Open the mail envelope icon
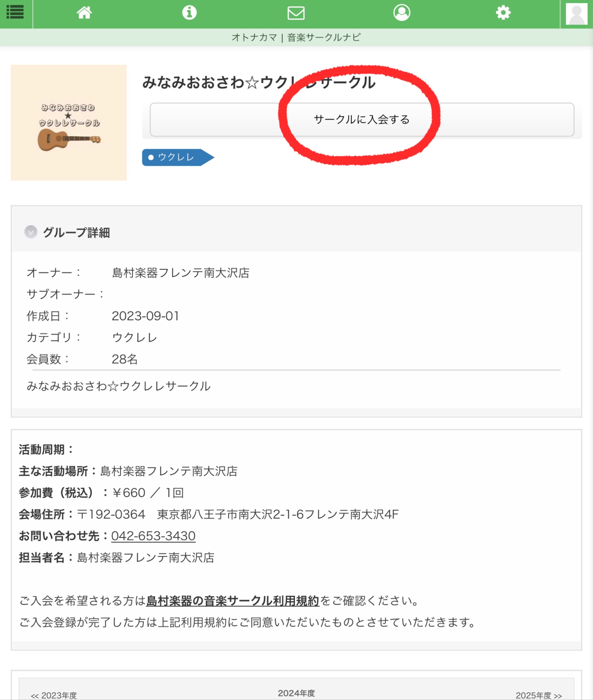The image size is (593, 700). coord(296,13)
